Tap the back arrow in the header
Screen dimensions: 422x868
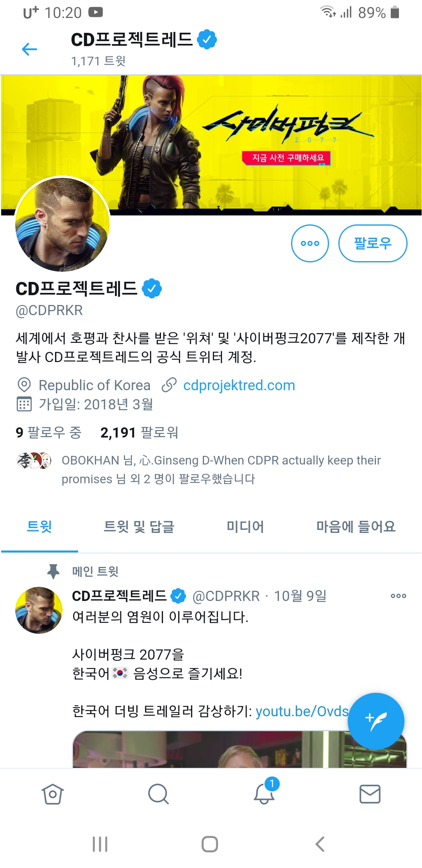coord(29,49)
